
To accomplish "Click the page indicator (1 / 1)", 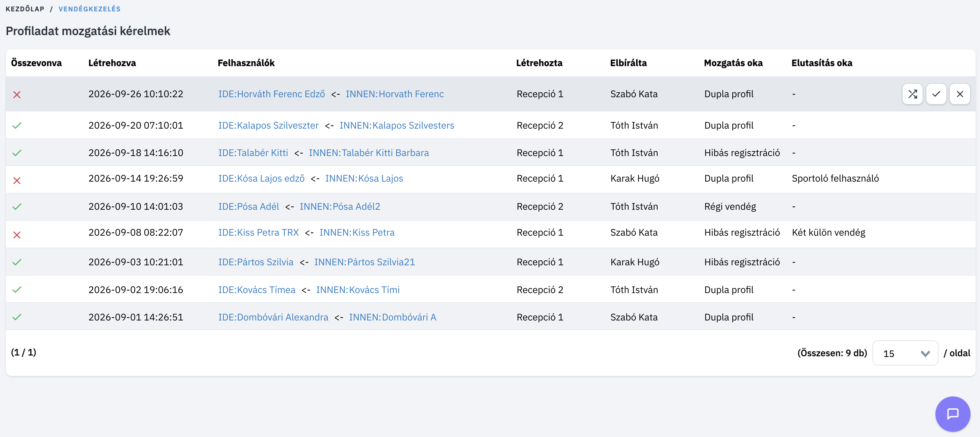I will click(x=24, y=352).
